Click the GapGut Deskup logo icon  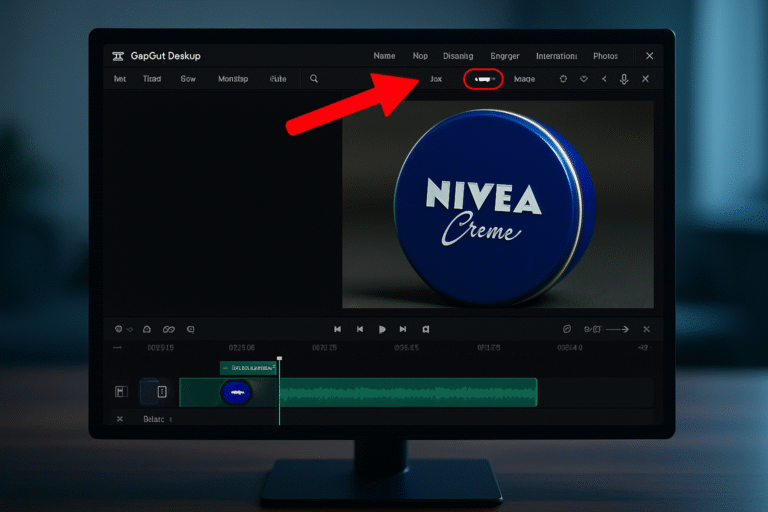click(118, 56)
